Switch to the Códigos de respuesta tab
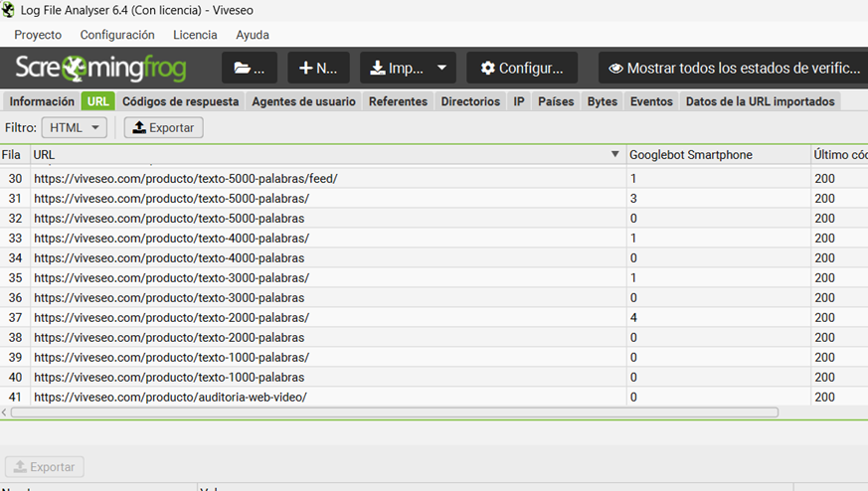Viewport: 868px width, 491px height. click(180, 101)
